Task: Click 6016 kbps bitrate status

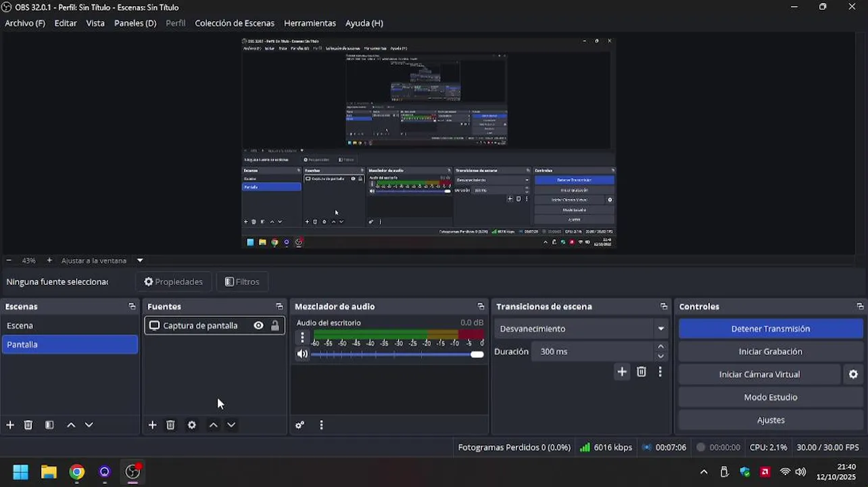Action: [x=608, y=447]
